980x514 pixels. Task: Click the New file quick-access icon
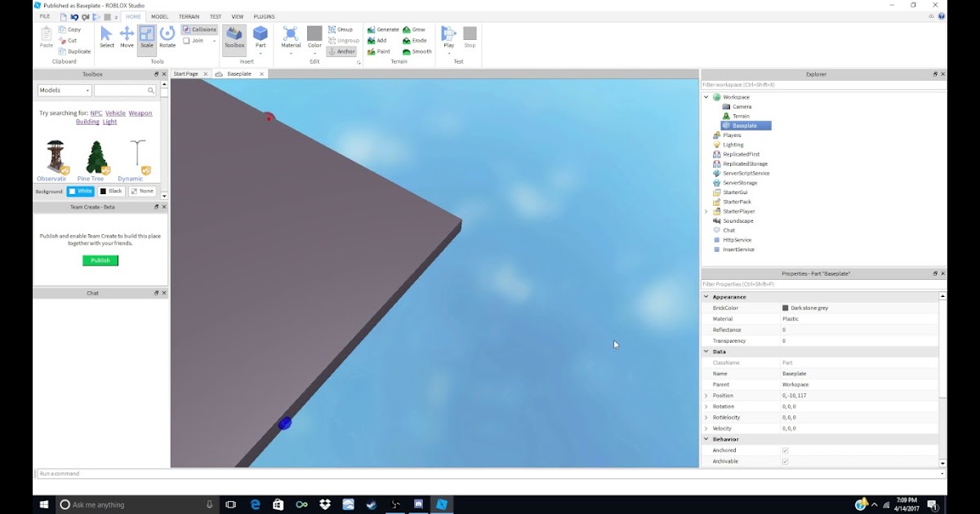pyautogui.click(x=63, y=16)
